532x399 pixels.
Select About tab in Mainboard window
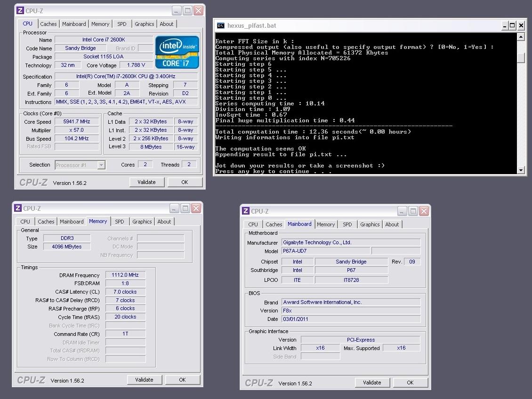click(x=392, y=224)
